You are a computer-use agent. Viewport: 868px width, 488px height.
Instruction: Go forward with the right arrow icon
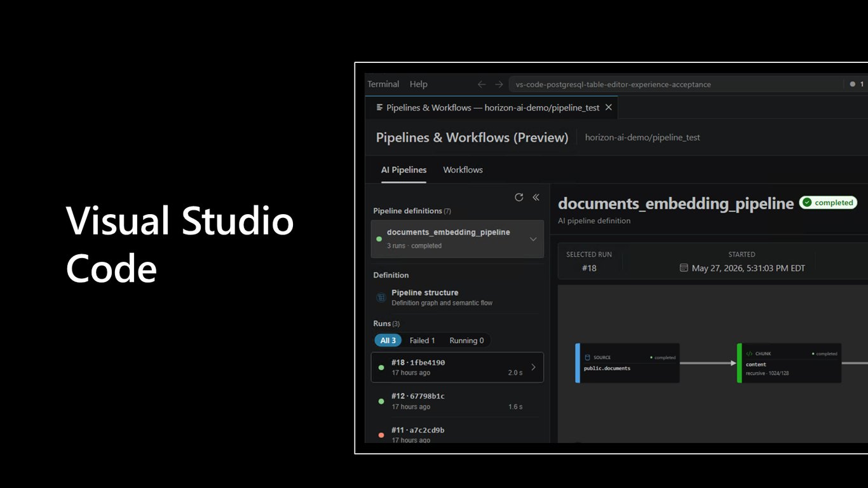[x=499, y=85]
